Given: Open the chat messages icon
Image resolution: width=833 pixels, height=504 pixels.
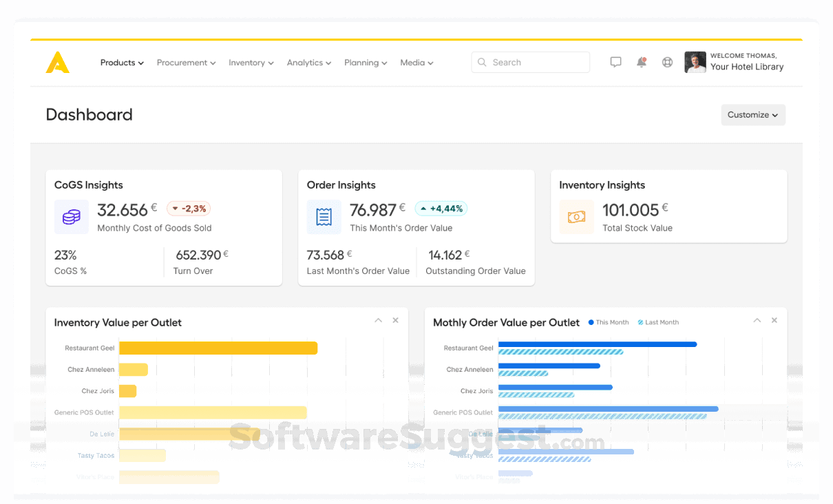Looking at the screenshot, I should [615, 62].
